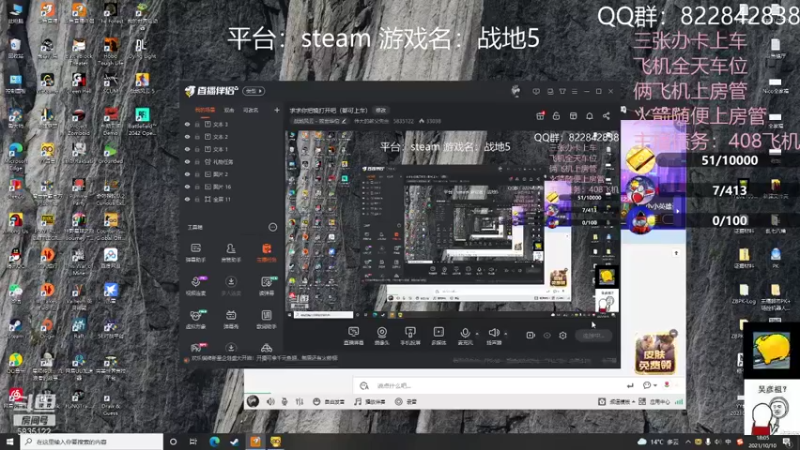Open the skin shirt icon in title bar
Viewport: 800px width, 450px height.
(x=562, y=91)
